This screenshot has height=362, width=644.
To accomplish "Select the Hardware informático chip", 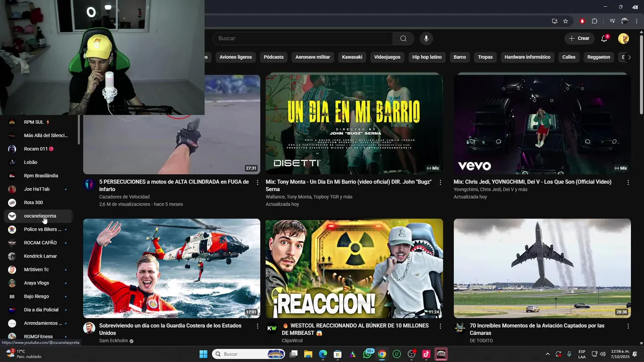I will coord(527,57).
